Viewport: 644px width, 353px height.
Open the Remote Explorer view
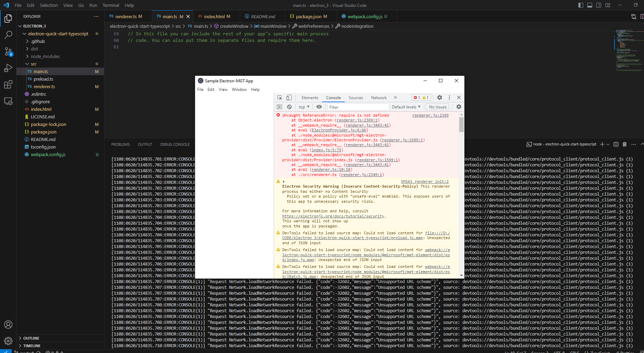point(8,101)
